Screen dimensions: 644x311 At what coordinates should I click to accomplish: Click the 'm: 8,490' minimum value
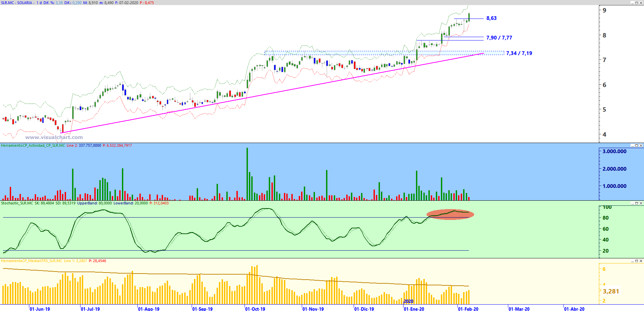[107, 3]
